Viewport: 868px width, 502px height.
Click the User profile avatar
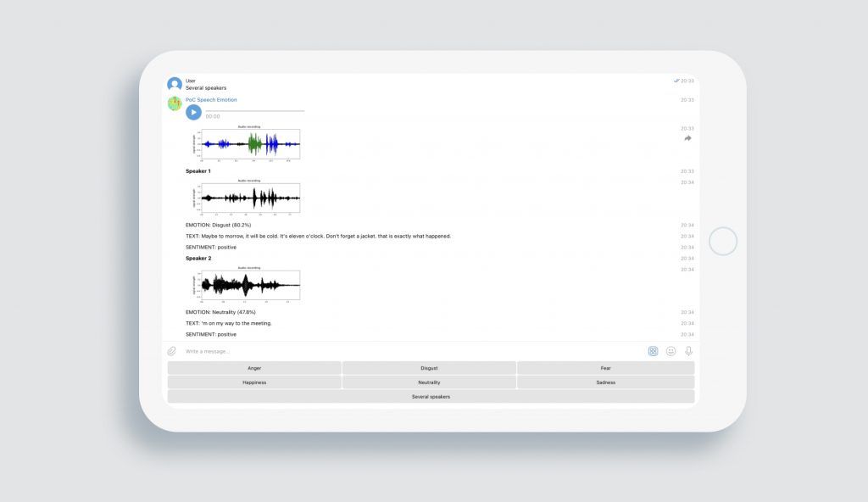pyautogui.click(x=174, y=83)
